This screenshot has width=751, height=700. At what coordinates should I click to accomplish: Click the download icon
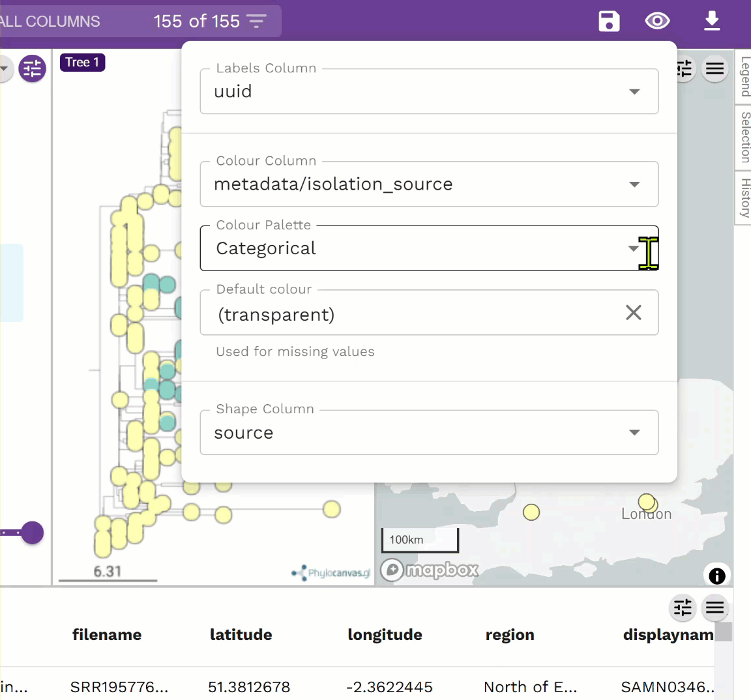coord(712,22)
